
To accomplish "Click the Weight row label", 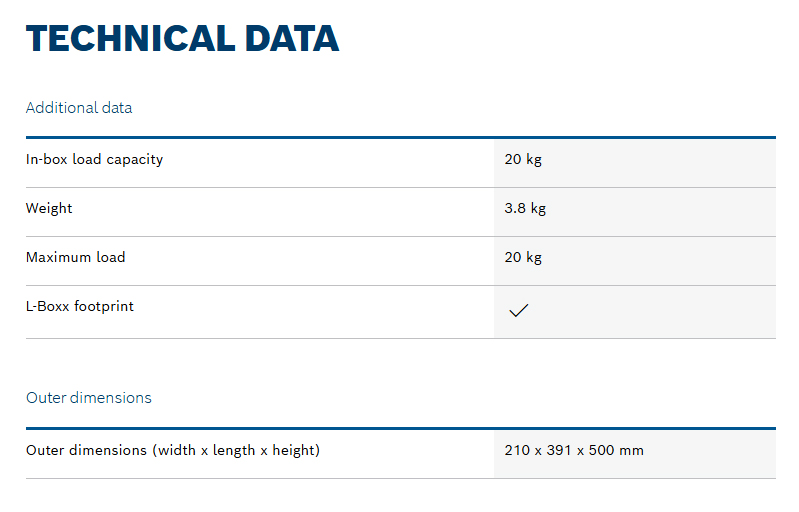I will (49, 208).
